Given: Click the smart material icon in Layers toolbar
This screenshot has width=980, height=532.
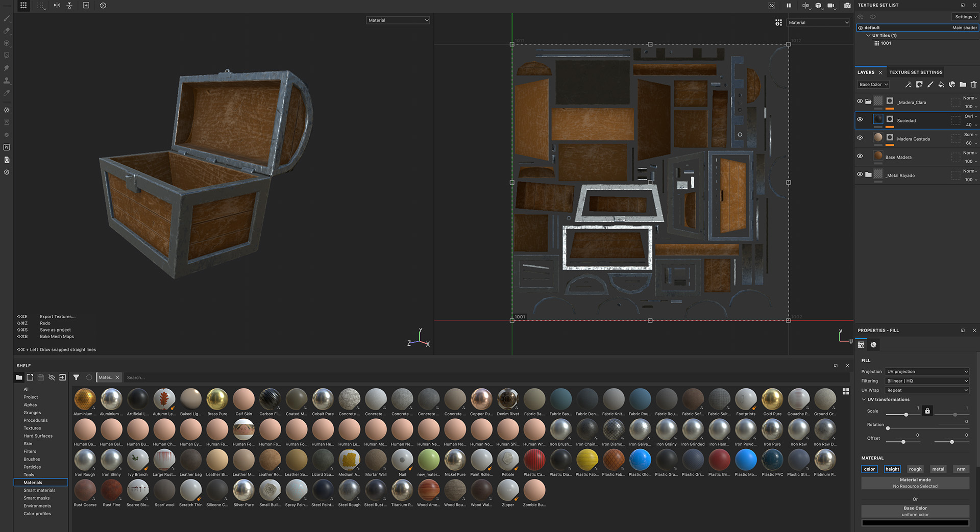Looking at the screenshot, I should 952,85.
